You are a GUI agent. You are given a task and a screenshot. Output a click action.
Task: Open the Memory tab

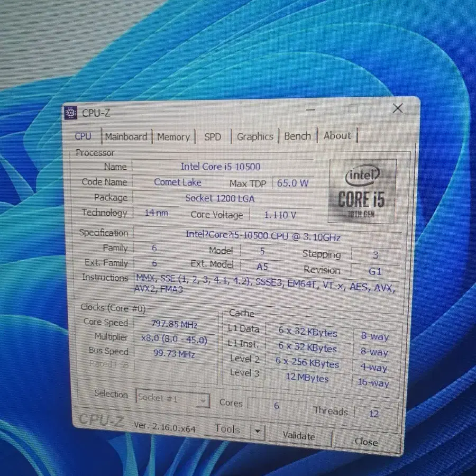(173, 136)
